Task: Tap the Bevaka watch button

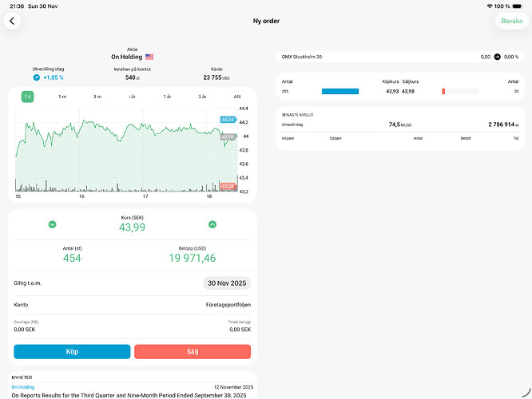Action: 511,21
